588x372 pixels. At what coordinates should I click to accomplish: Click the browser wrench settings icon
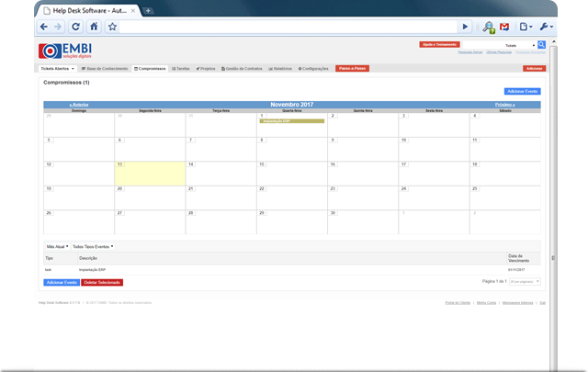[x=546, y=27]
